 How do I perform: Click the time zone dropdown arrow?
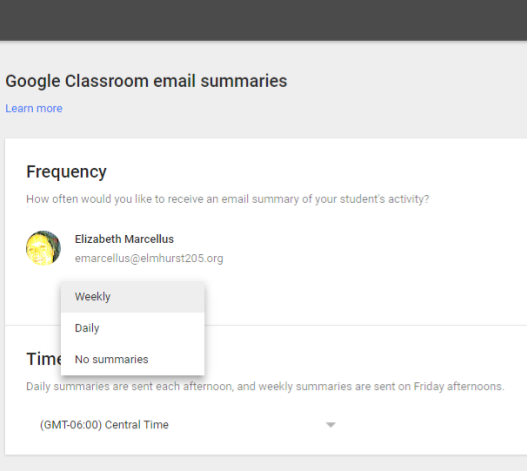coord(331,425)
